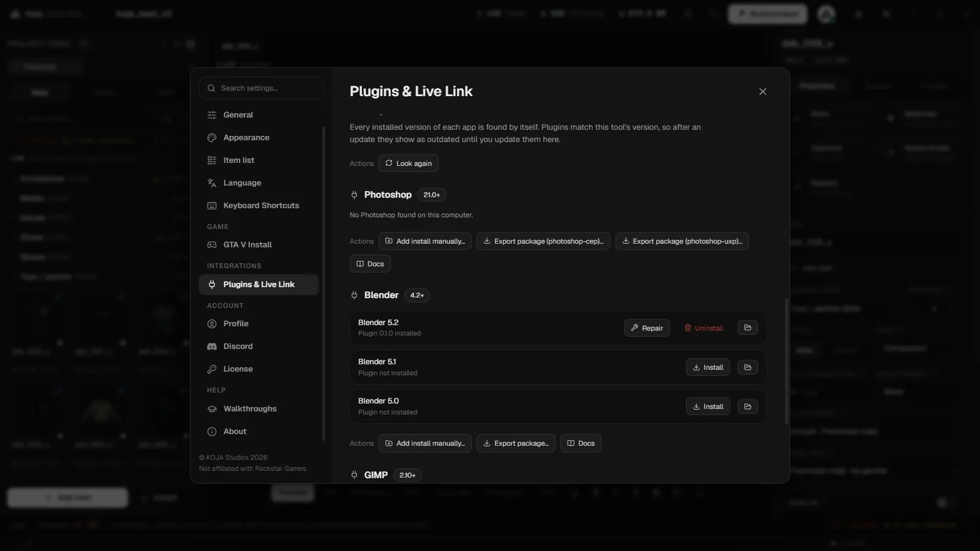The width and height of the screenshot is (980, 551).
Task: Click 'Plugin 0.1.0 installed' text
Action: [390, 334]
